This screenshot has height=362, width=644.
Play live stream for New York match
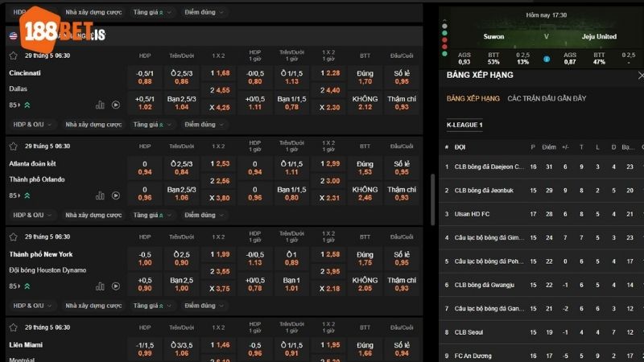tap(116, 286)
